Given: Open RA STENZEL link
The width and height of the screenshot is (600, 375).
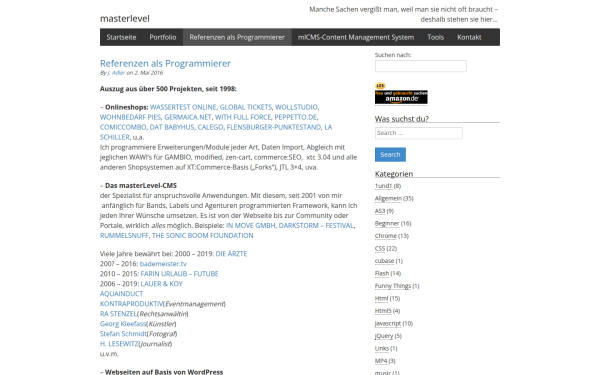Looking at the screenshot, I should pyautogui.click(x=118, y=313).
